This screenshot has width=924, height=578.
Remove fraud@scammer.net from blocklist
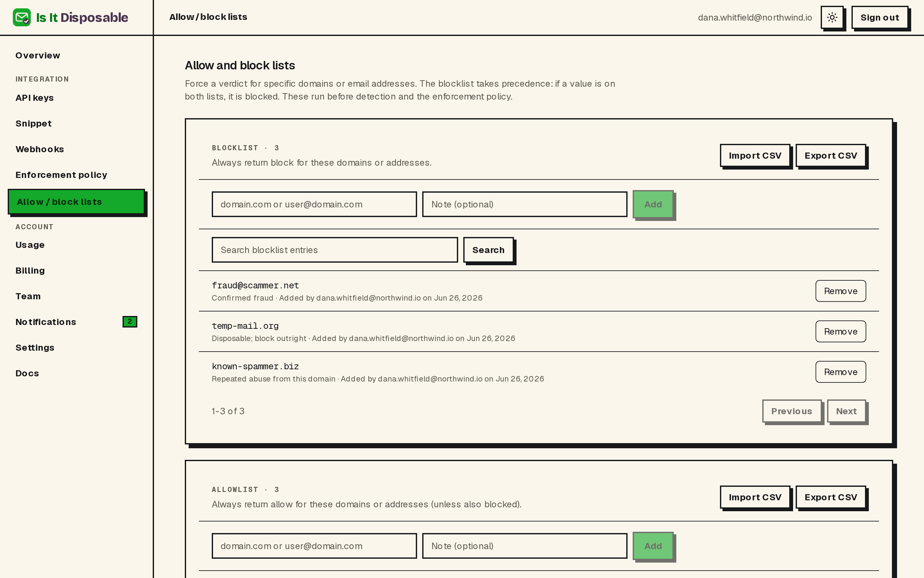(x=841, y=291)
